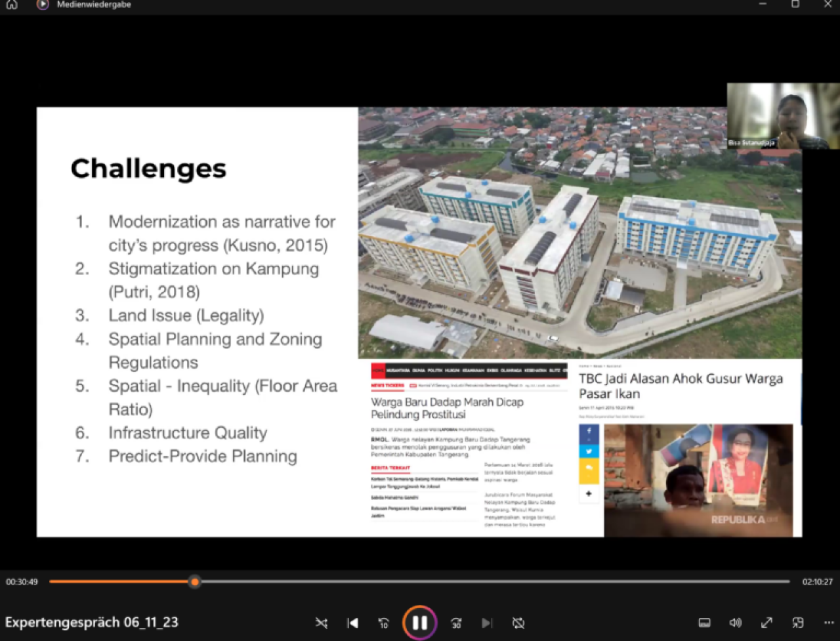
Task: Click the seek bar position handle
Action: click(x=194, y=582)
